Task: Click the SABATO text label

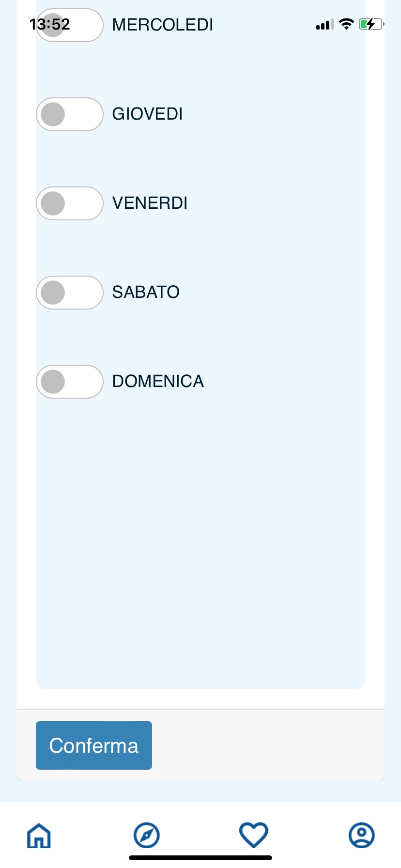Action: pyautogui.click(x=146, y=293)
